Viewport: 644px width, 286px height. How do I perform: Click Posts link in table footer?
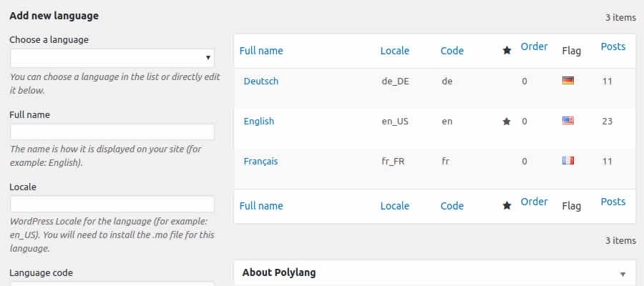(613, 202)
